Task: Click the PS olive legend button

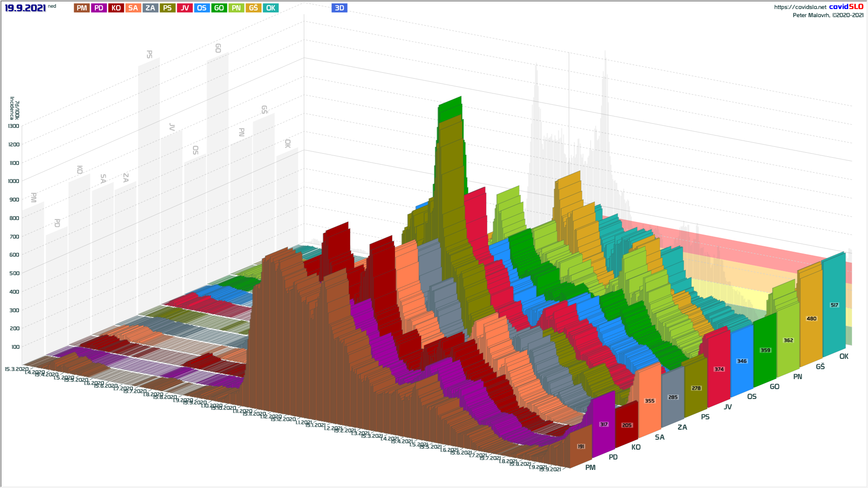Action: click(x=167, y=8)
